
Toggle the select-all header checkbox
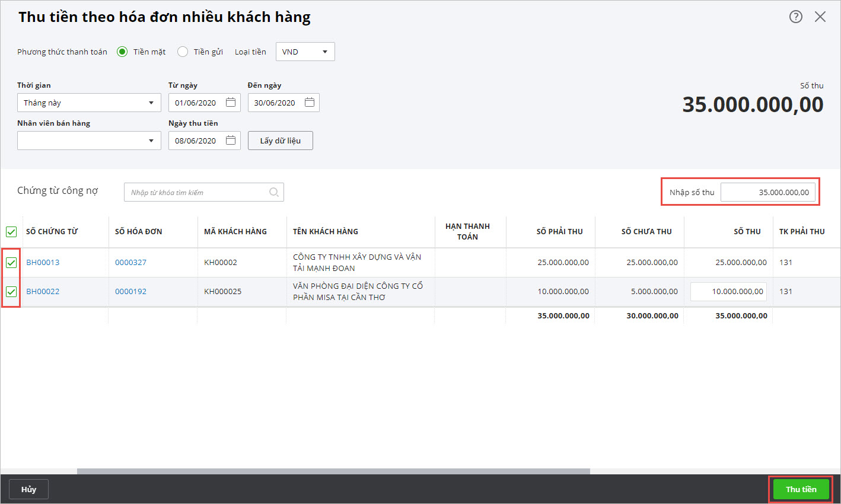[11, 232]
